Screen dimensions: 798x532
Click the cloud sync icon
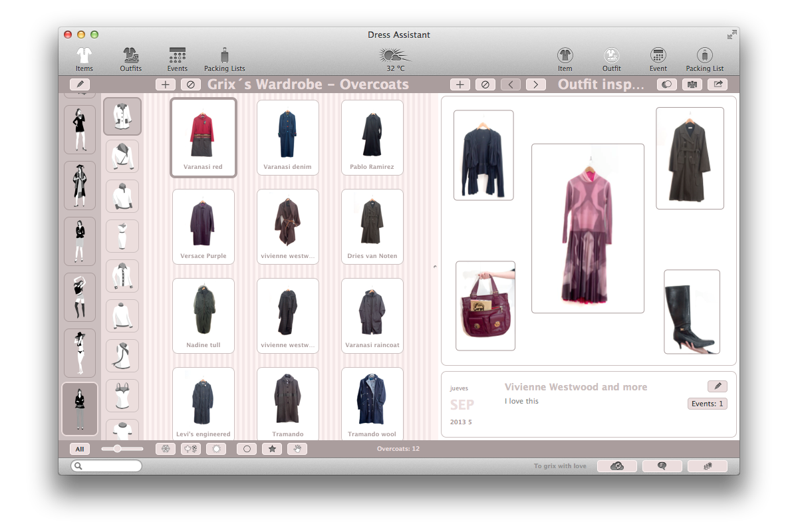coord(616,465)
